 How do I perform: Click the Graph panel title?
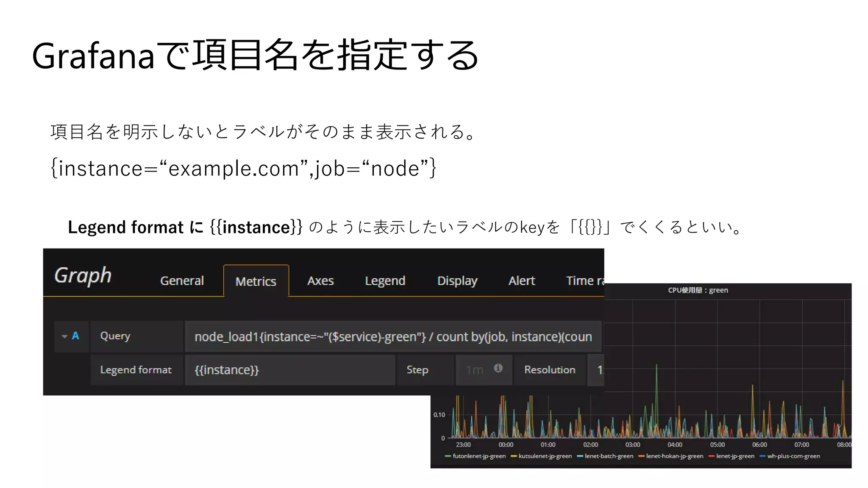pos(83,276)
